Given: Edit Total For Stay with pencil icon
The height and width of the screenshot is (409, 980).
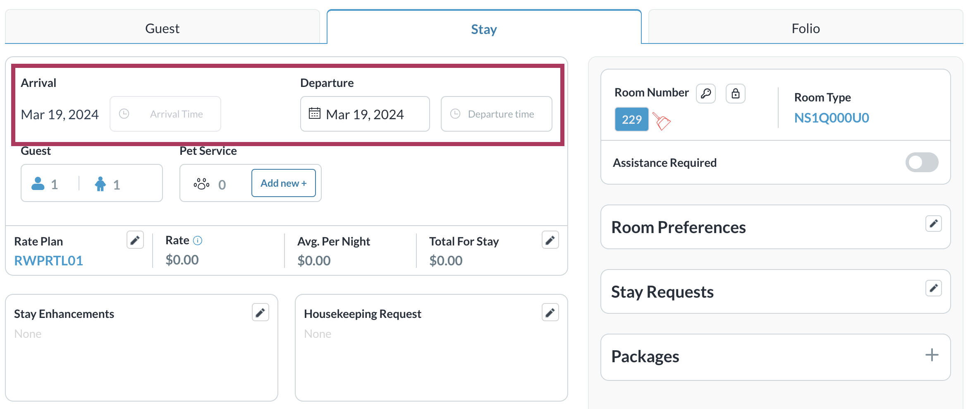Looking at the screenshot, I should click(x=550, y=240).
